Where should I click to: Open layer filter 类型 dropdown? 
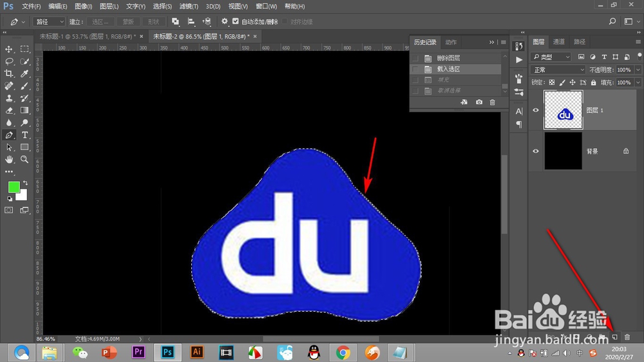[x=551, y=57]
